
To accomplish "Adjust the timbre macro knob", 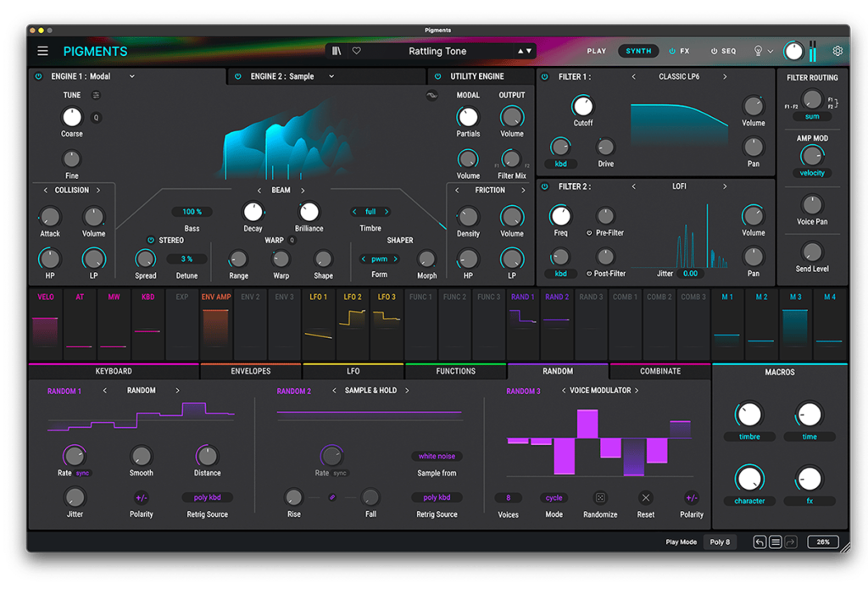I will coord(749,415).
